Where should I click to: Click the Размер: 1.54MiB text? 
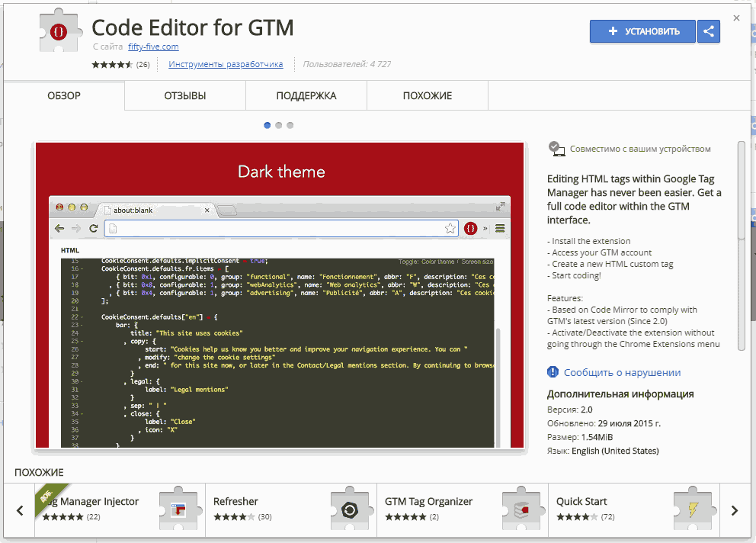[580, 437]
